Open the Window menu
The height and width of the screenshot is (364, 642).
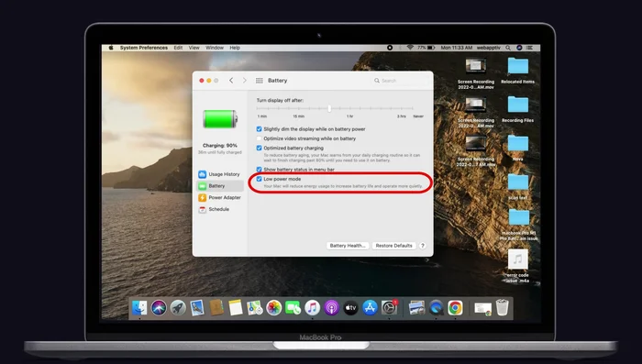215,48
